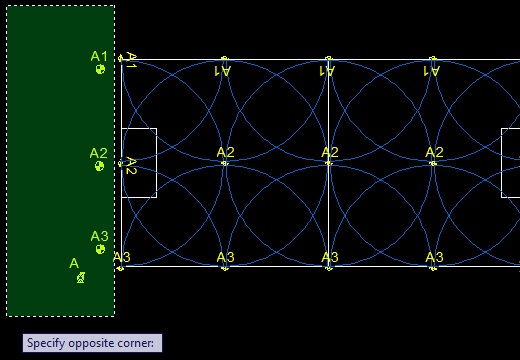This screenshot has width=520, height=360.
Task: Select the green A2 label inside the selection window
Action: 99,153
